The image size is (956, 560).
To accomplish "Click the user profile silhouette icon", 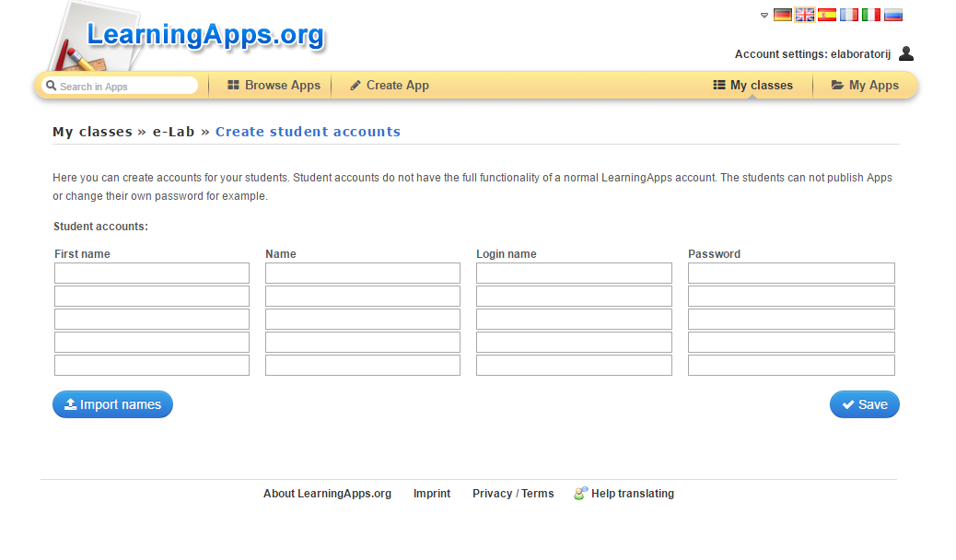I will click(906, 53).
